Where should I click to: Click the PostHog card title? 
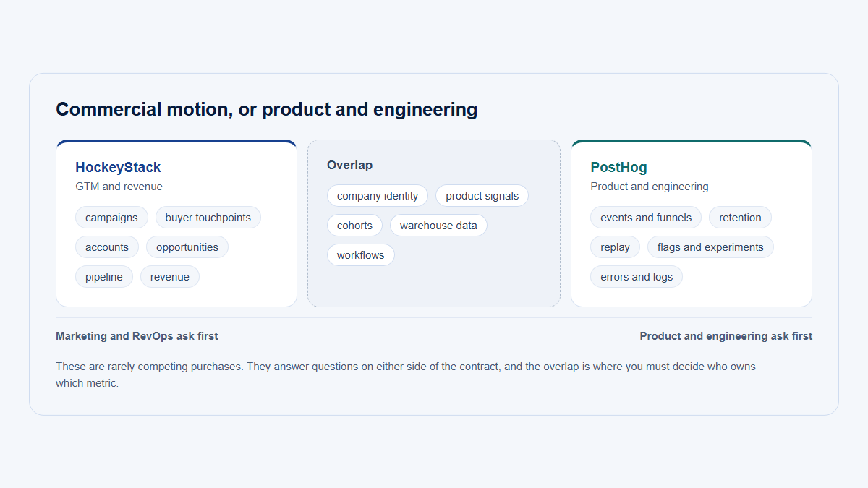(618, 167)
